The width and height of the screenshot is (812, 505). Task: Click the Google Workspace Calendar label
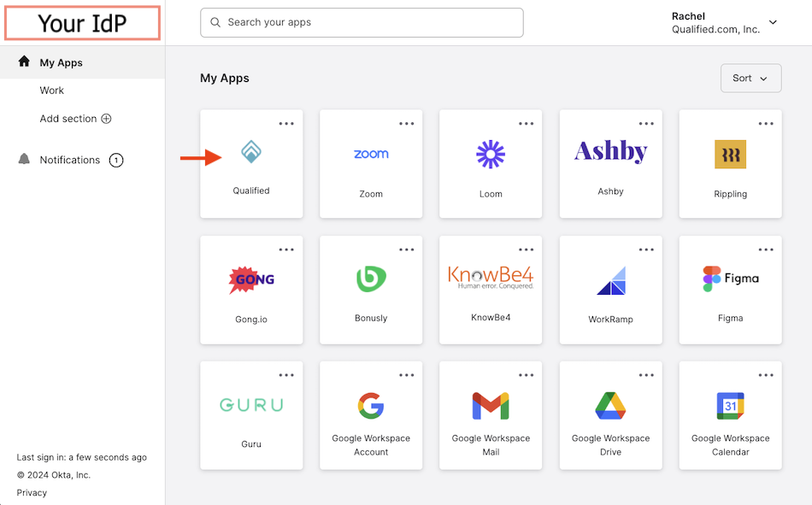pos(730,445)
